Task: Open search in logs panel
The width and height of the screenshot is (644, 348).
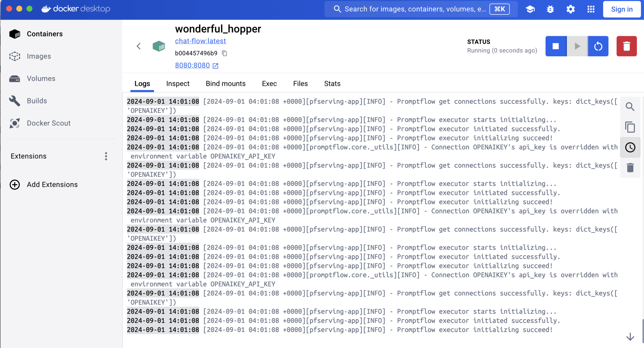Action: point(630,107)
